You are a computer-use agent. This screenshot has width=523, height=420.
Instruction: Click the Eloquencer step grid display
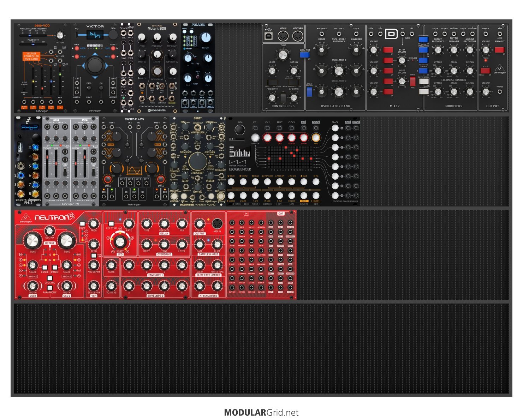click(290, 157)
